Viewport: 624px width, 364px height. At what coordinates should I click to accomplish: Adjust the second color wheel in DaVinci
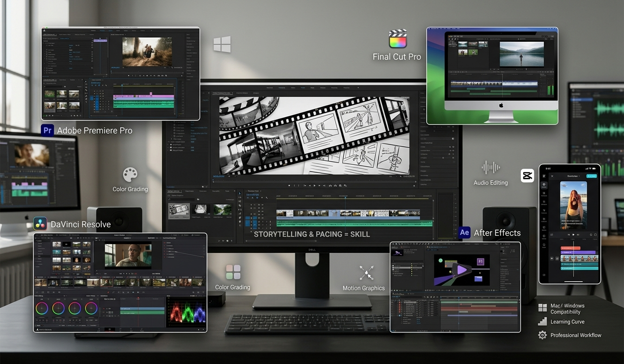pyautogui.click(x=58, y=308)
